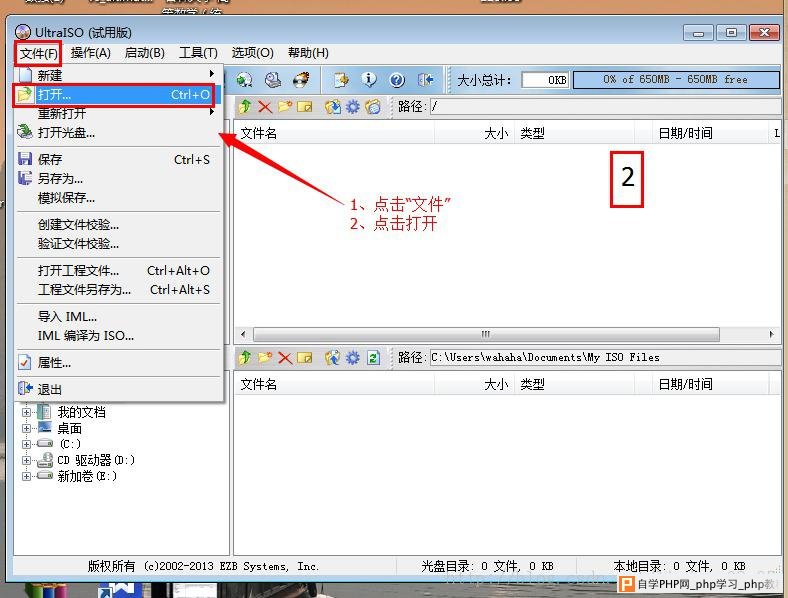Choose 属性... menu entry
This screenshot has height=598, width=788.
pos(119,363)
